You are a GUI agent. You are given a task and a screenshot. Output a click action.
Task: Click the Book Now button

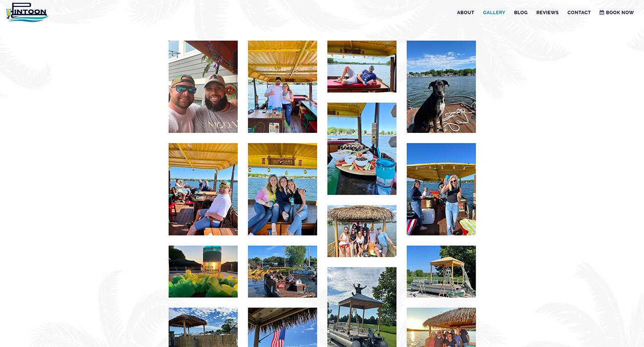click(617, 12)
